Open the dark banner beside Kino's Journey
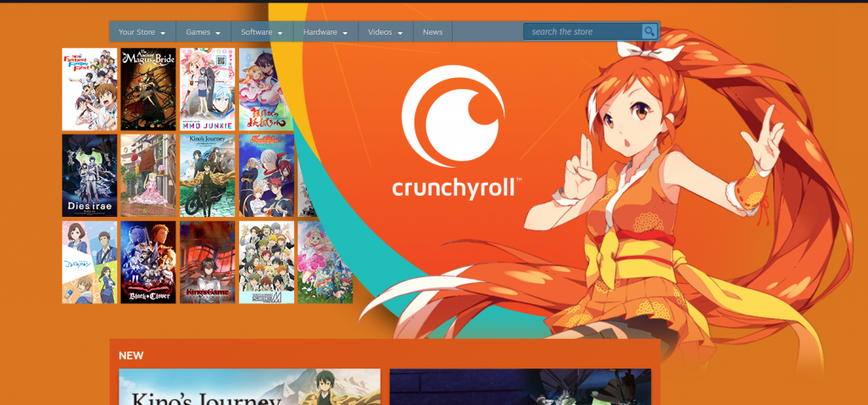Viewport: 868px width, 405px height. tap(520, 386)
